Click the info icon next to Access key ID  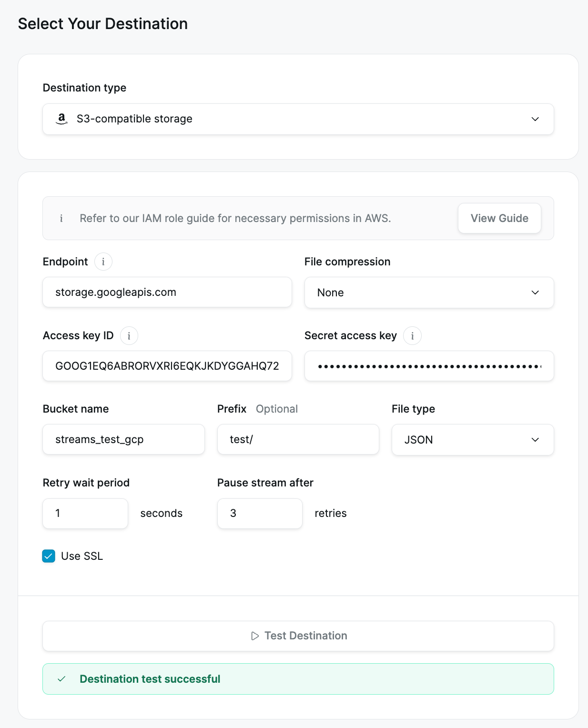pyautogui.click(x=129, y=336)
